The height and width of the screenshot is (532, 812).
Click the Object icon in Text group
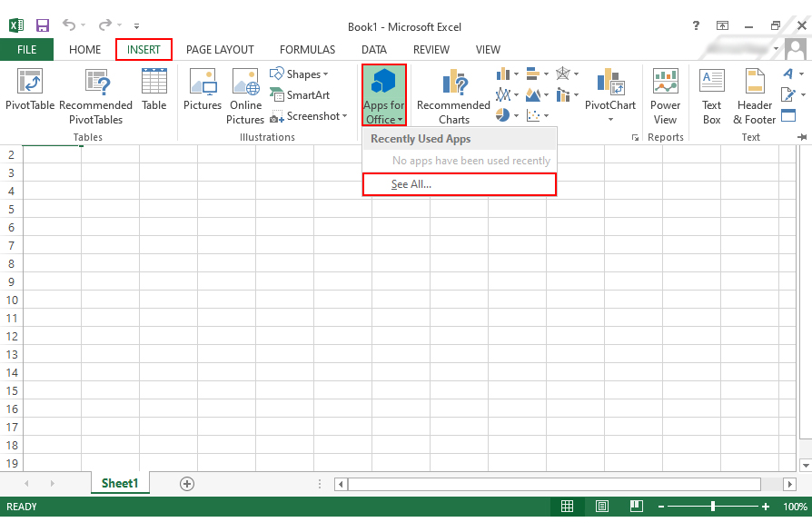(x=788, y=115)
